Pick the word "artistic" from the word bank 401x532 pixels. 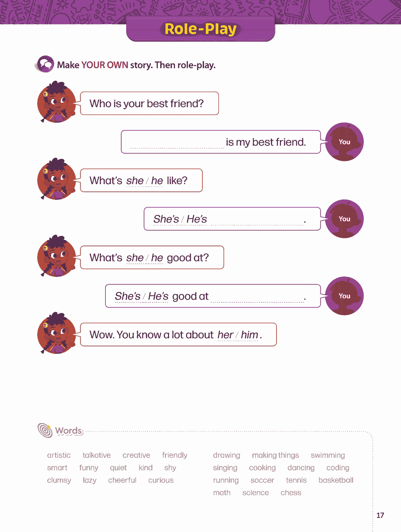[x=59, y=455]
